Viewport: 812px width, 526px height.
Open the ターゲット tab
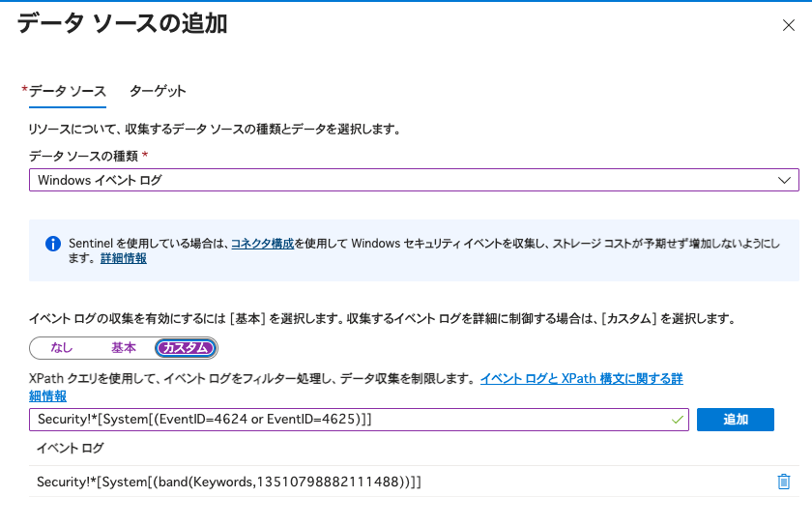tap(158, 91)
